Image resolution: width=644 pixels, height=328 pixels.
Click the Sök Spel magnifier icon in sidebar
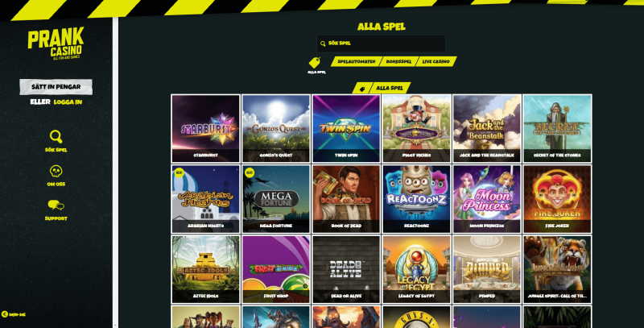point(56,136)
